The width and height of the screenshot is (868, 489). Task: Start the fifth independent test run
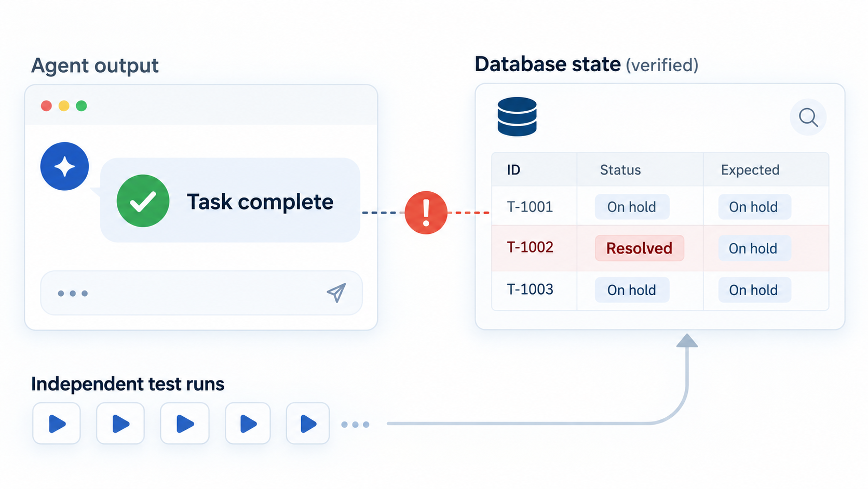pyautogui.click(x=308, y=424)
